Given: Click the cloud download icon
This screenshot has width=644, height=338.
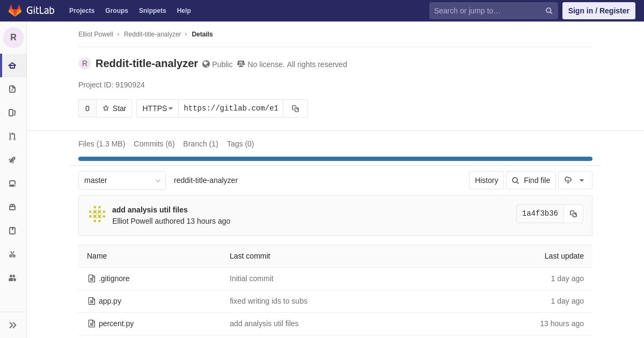Looking at the screenshot, I should point(568,180).
